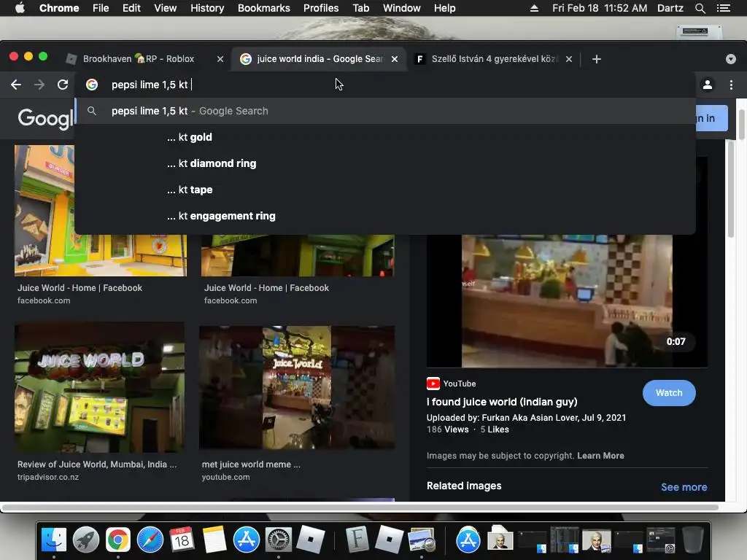The image size is (747, 560).
Task: Click the Google logo on the page
Action: pyautogui.click(x=46, y=118)
